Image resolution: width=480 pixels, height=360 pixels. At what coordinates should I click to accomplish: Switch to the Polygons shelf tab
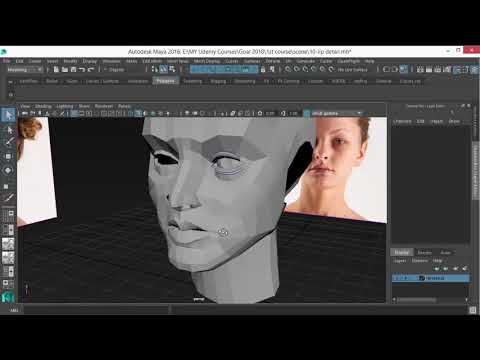coord(166,81)
